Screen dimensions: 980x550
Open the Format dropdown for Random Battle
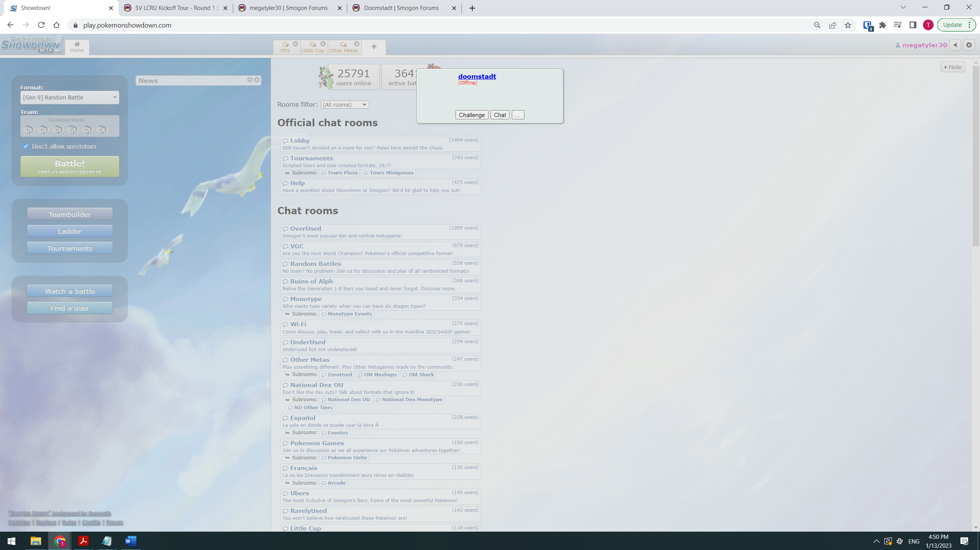[x=70, y=98]
